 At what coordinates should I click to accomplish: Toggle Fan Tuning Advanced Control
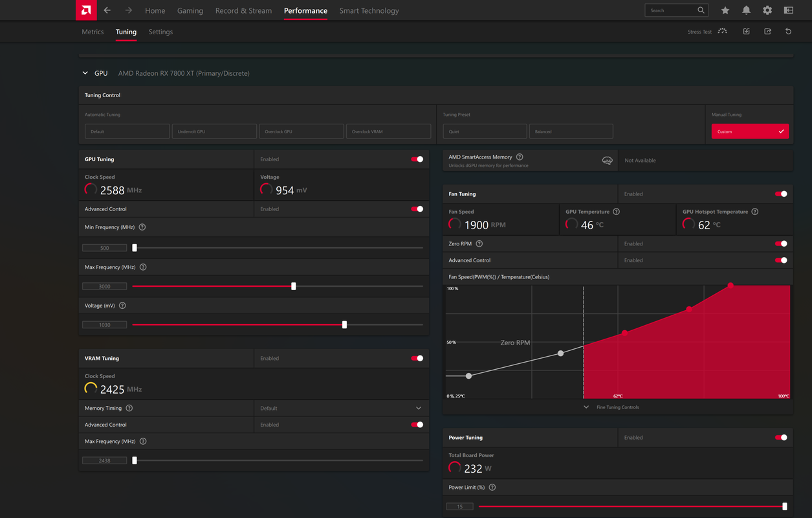click(781, 260)
